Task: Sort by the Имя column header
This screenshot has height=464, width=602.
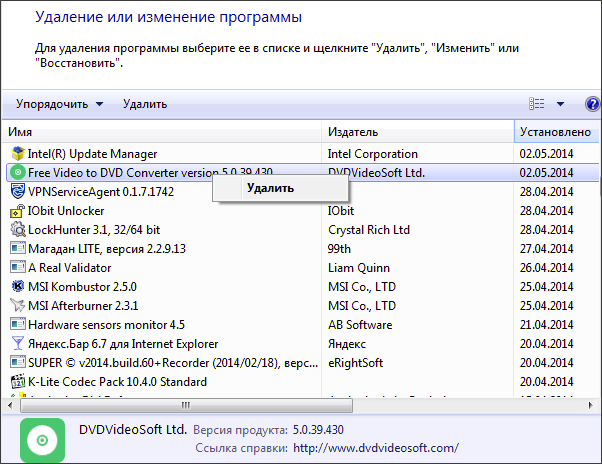Action: 161,132
